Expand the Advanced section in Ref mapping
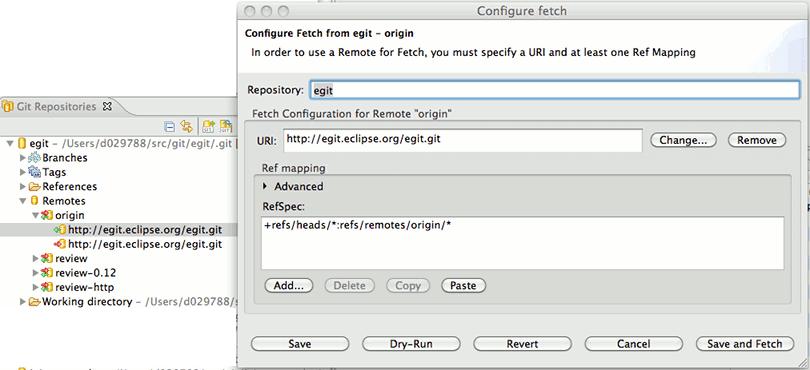Screen dimensions: 810x370 point(266,187)
